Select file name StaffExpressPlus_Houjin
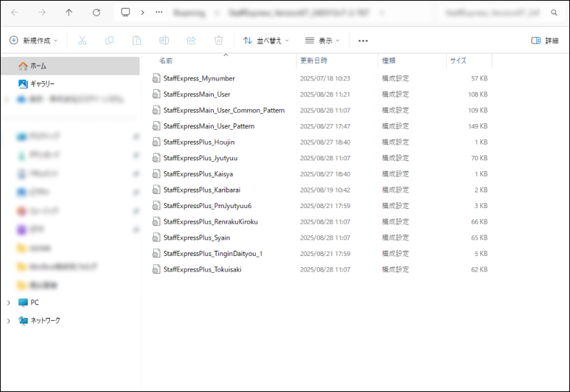Viewport: 570px width, 392px height. (x=199, y=142)
